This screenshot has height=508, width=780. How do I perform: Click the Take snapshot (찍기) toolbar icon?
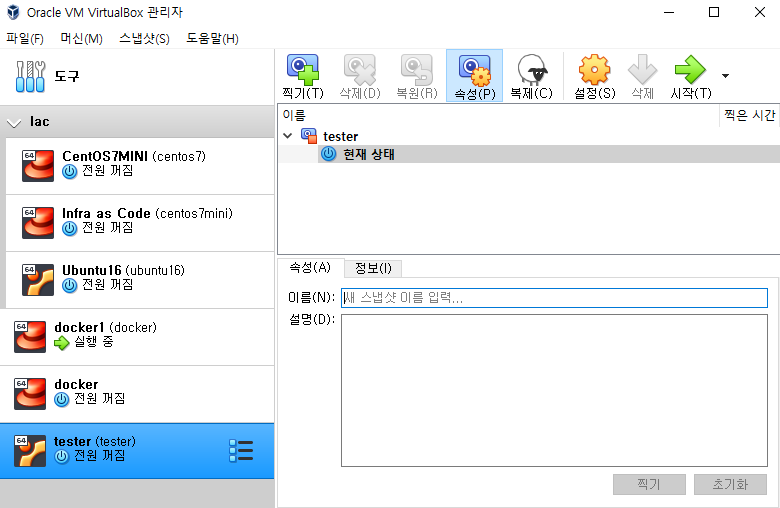tap(302, 70)
